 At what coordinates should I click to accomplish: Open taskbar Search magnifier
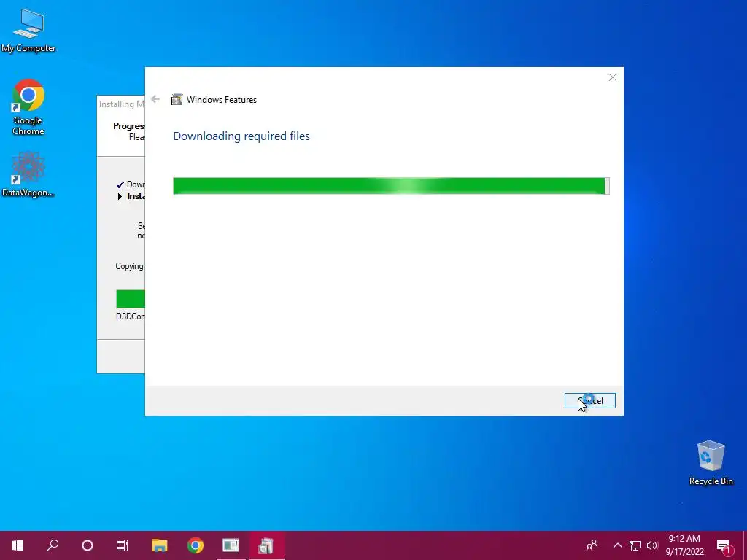point(53,545)
